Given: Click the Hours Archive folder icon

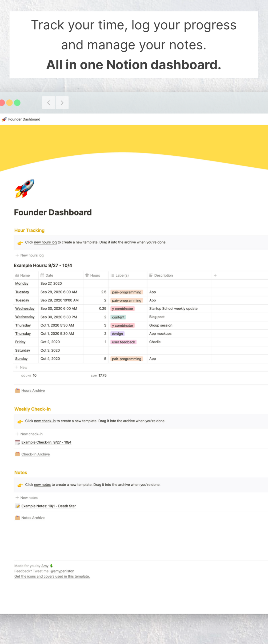Looking at the screenshot, I should (x=17, y=391).
